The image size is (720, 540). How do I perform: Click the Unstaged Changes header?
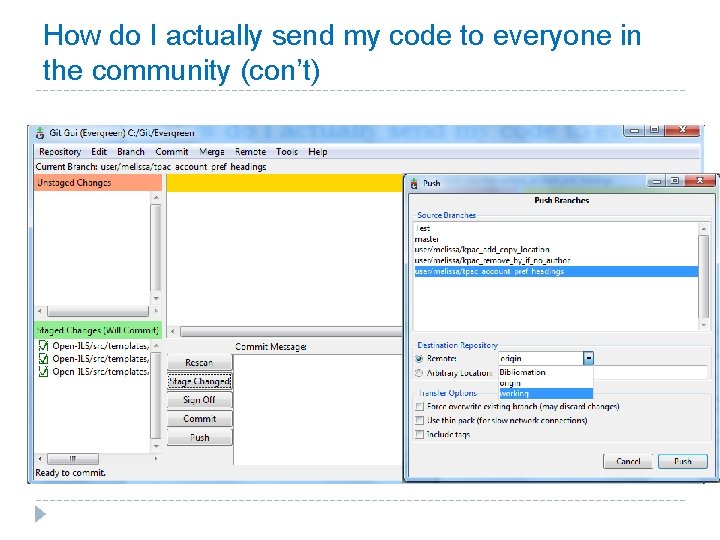tap(98, 183)
